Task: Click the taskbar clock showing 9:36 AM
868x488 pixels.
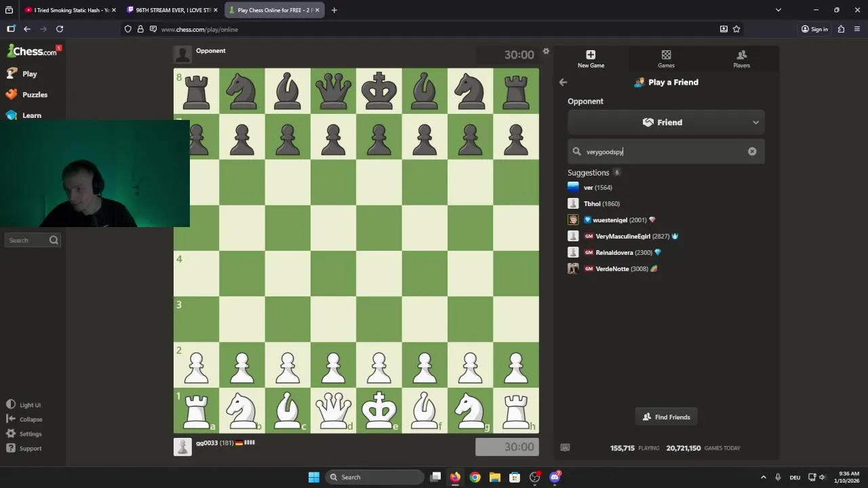Action: click(x=848, y=477)
